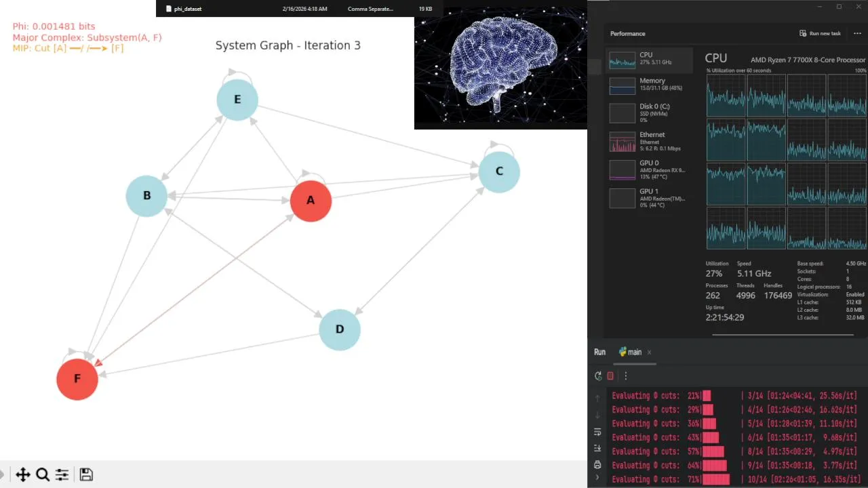Select Disk 0 (C:) performance entry
This screenshot has width=868, height=488.
[650, 113]
